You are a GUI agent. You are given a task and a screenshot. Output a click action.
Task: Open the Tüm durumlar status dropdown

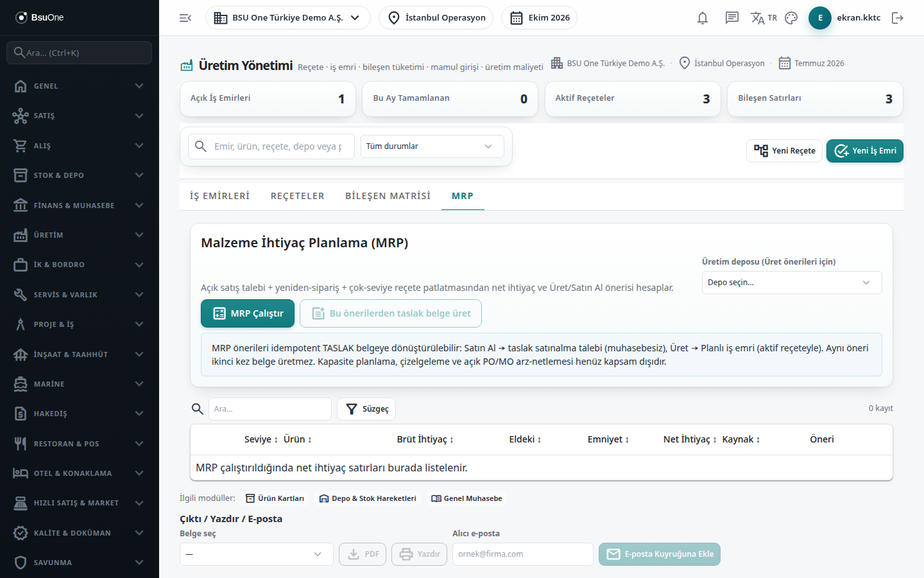pyautogui.click(x=432, y=146)
